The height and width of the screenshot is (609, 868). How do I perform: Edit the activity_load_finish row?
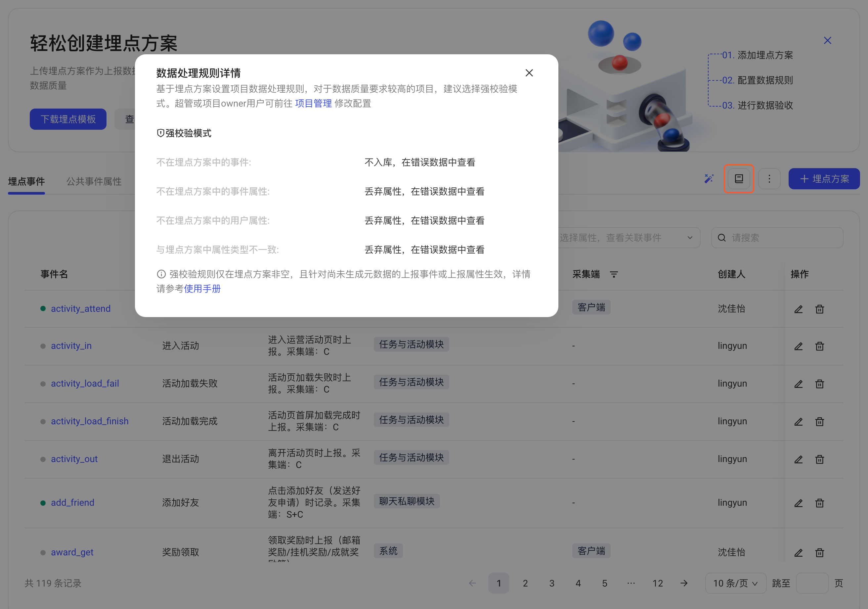tap(798, 422)
